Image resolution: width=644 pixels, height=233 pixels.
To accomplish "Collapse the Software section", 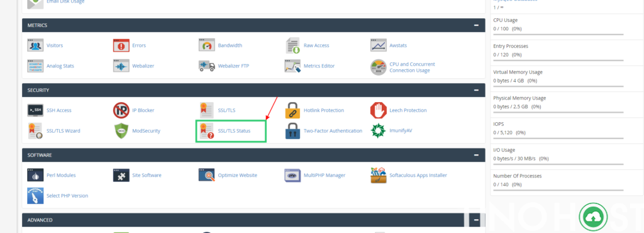I will point(476,155).
